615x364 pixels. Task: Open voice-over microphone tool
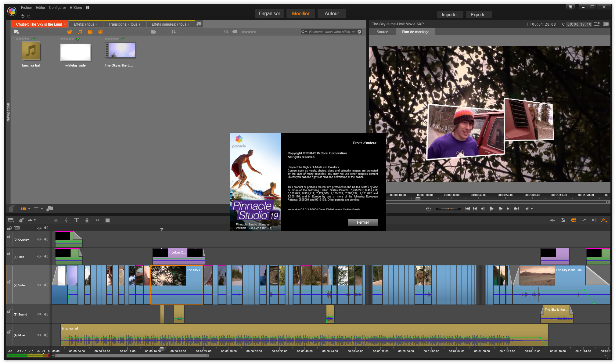click(87, 220)
